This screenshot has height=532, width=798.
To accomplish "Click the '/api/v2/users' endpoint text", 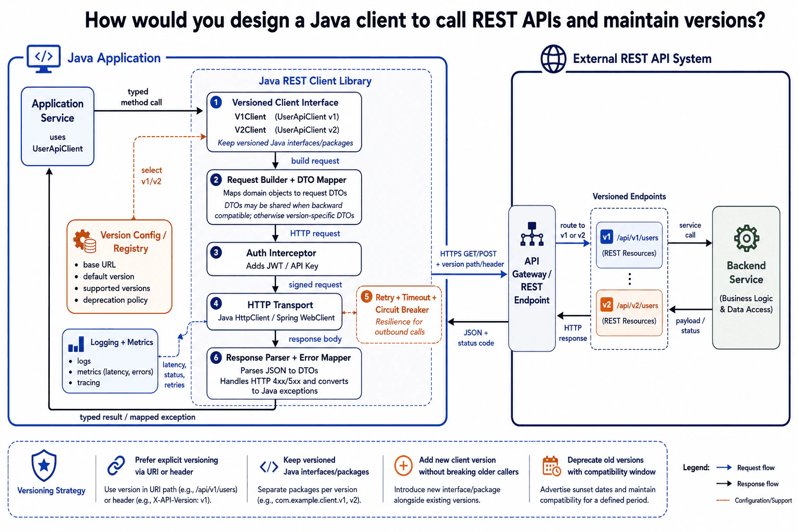I will (637, 305).
